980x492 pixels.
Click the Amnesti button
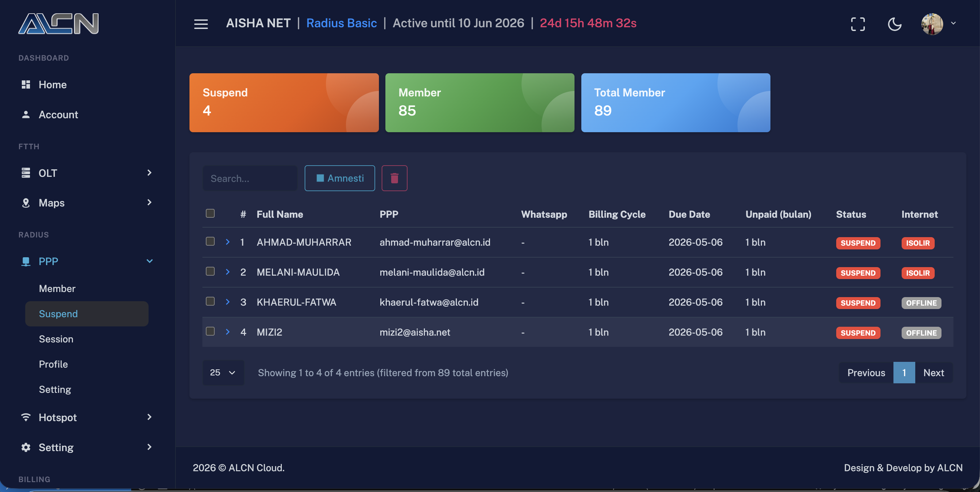tap(339, 178)
